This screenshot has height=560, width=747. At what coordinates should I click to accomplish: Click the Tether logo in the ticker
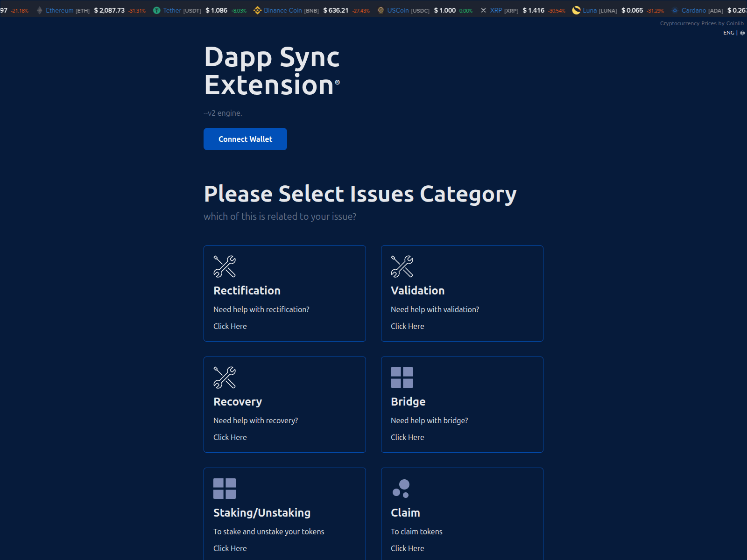click(x=157, y=10)
